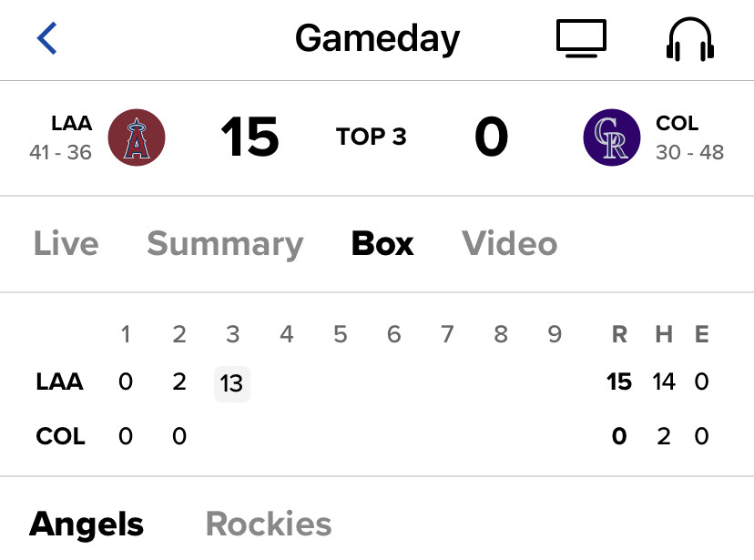Viewport: 754px width, 560px height.
Task: Tap the Rockies team logo
Action: point(612,137)
